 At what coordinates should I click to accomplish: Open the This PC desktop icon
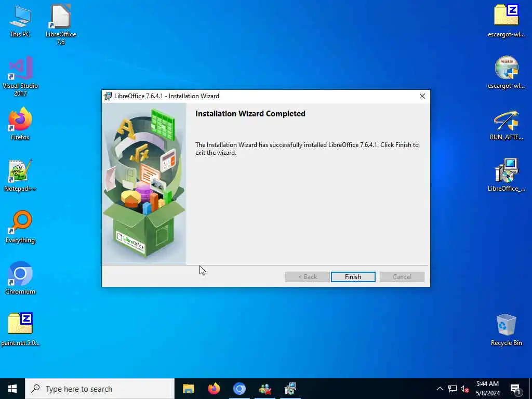coord(20,21)
